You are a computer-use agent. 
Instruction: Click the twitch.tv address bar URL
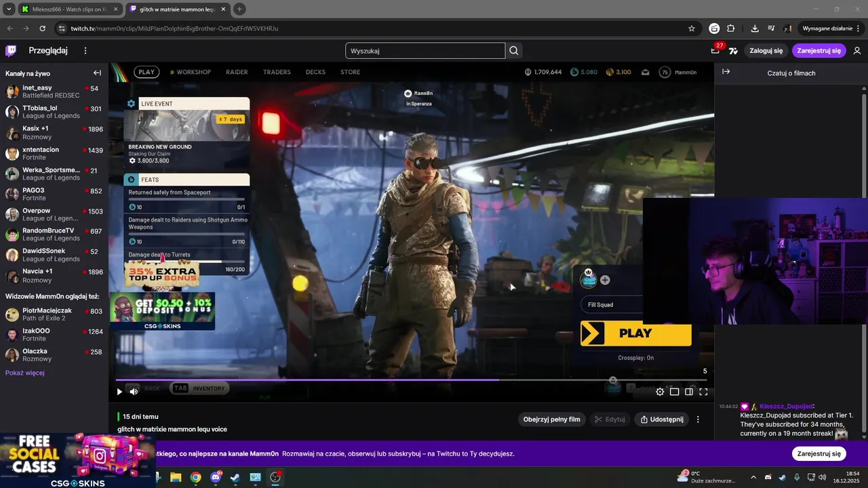point(174,28)
